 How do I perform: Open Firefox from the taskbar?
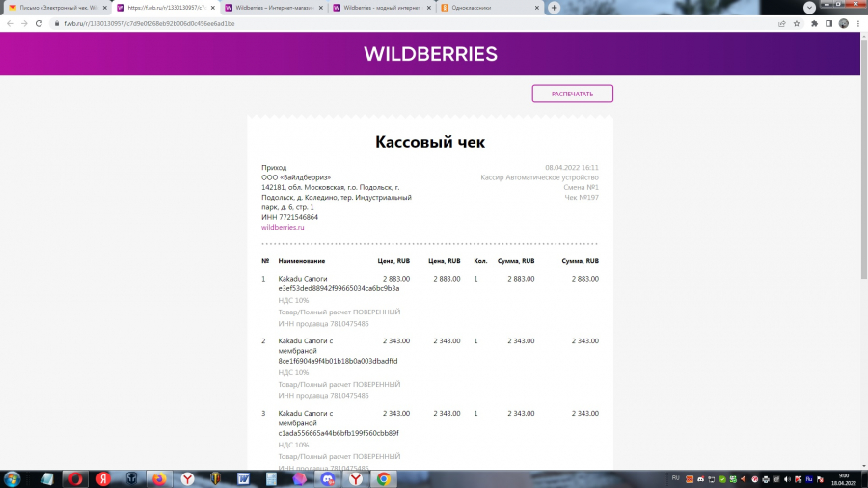[x=159, y=478]
